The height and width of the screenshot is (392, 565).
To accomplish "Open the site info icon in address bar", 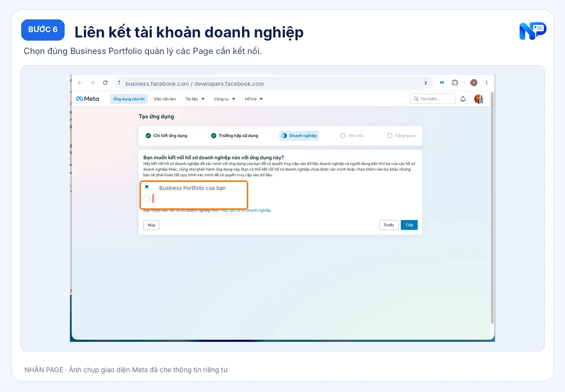I will [119, 83].
